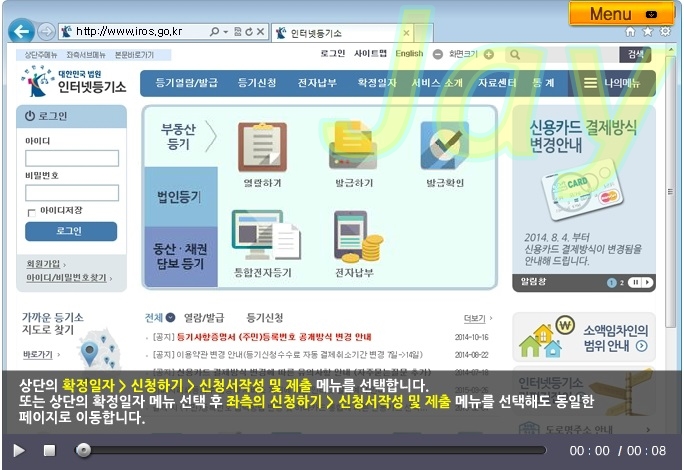Screen dimensions: 684x470
Task: Open 자료센터 menu
Action: 497,82
